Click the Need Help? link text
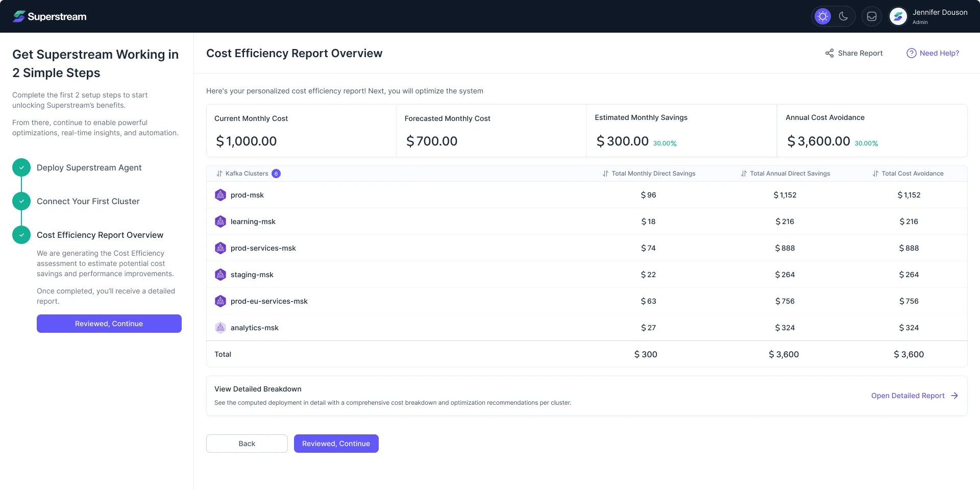 939,53
